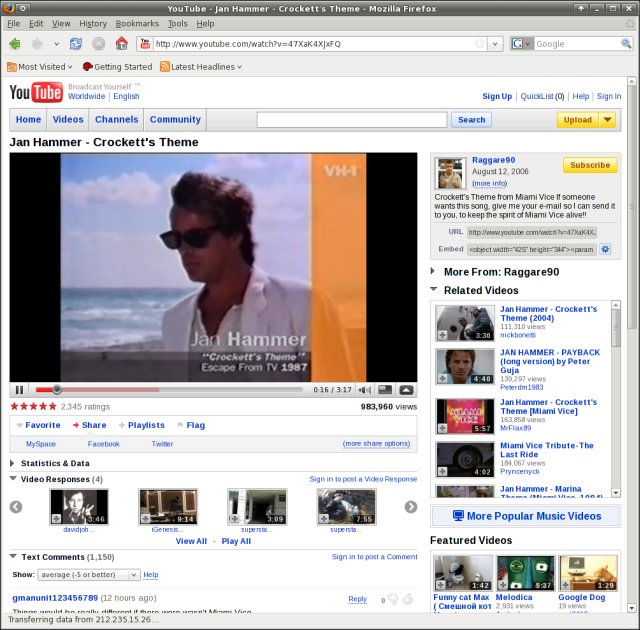Click the Firefox back arrow button
Viewport: 640px width, 630px height.
point(15,44)
